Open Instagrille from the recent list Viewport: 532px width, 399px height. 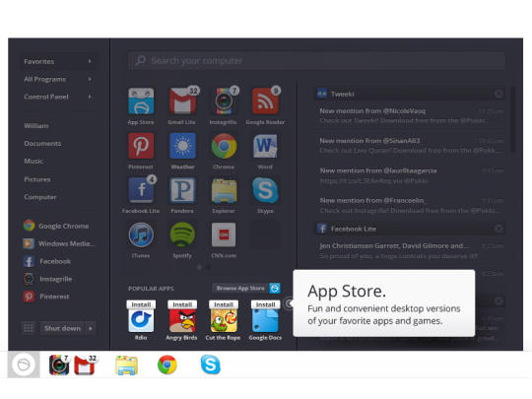48,279
